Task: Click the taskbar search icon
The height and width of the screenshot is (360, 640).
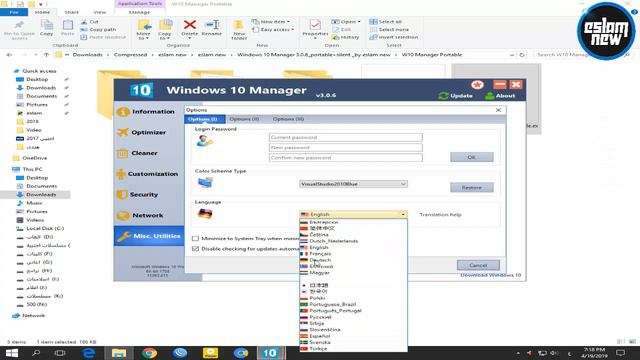Action: tap(36, 353)
